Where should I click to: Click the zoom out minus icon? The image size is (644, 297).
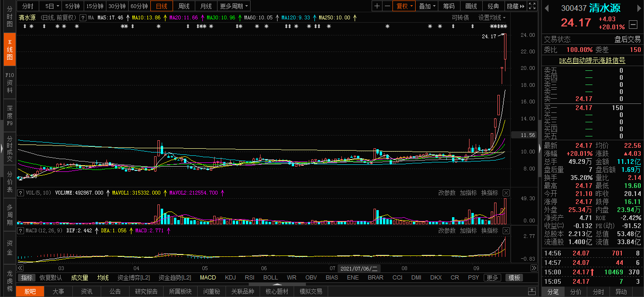point(387,6)
